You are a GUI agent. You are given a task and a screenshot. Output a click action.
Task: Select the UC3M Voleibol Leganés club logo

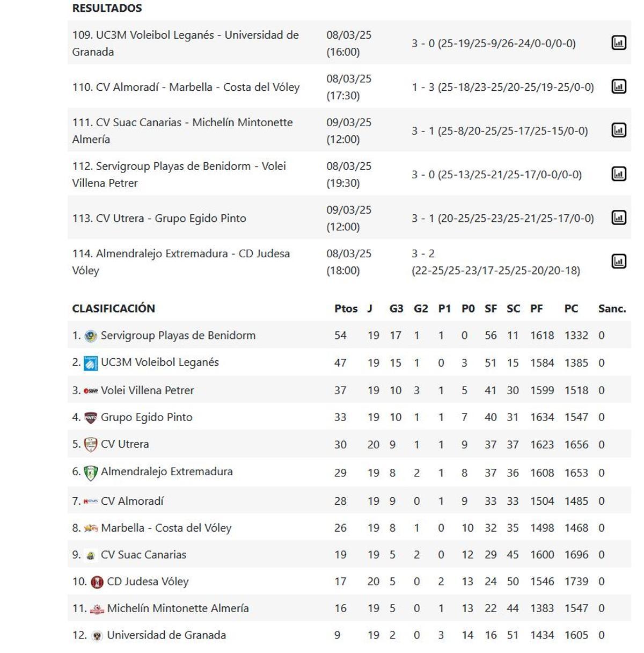click(x=90, y=362)
